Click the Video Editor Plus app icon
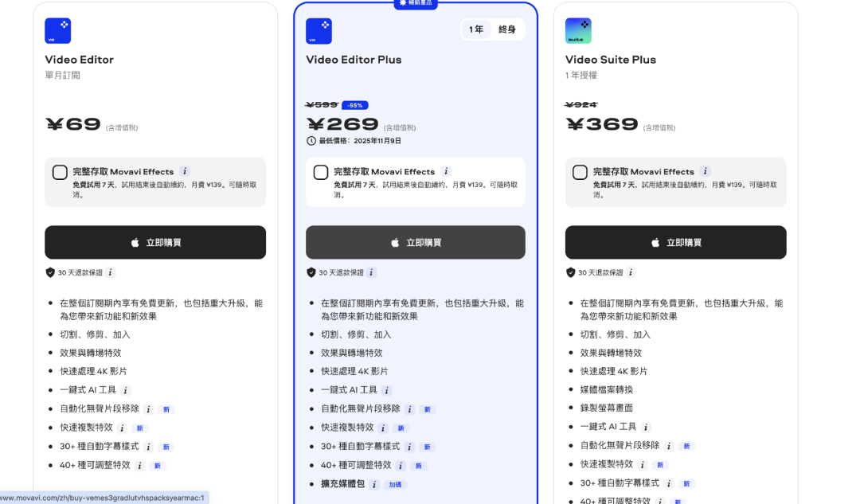 pyautogui.click(x=319, y=30)
